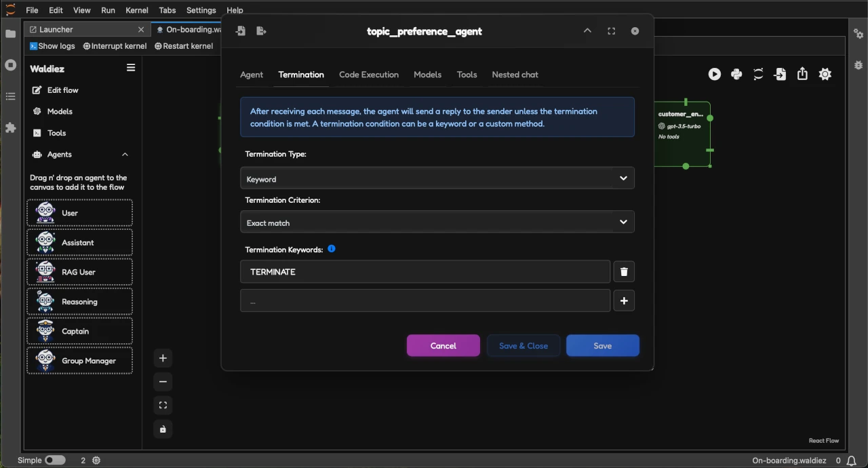Click the plus icon to add keyword

tap(624, 301)
